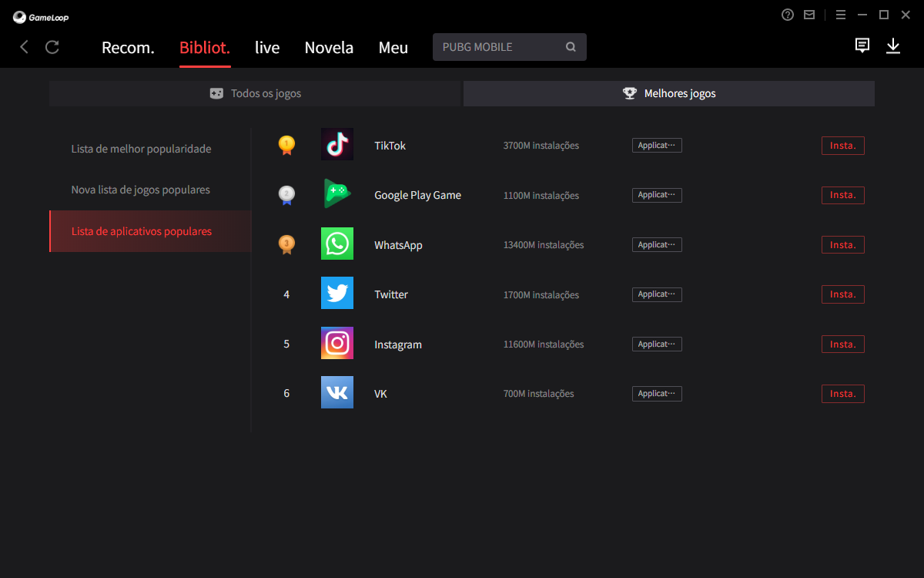Click the PUBG MOBILE search field
The height and width of the screenshot is (578, 924).
tap(510, 47)
